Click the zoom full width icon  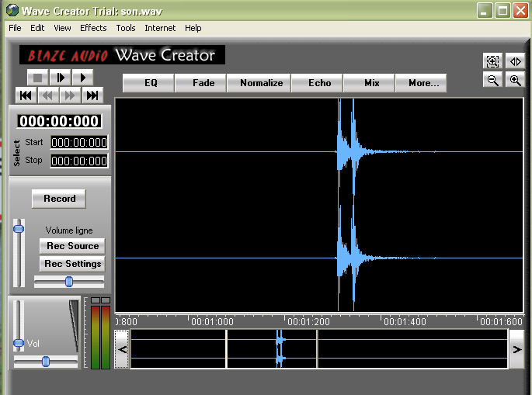515,61
